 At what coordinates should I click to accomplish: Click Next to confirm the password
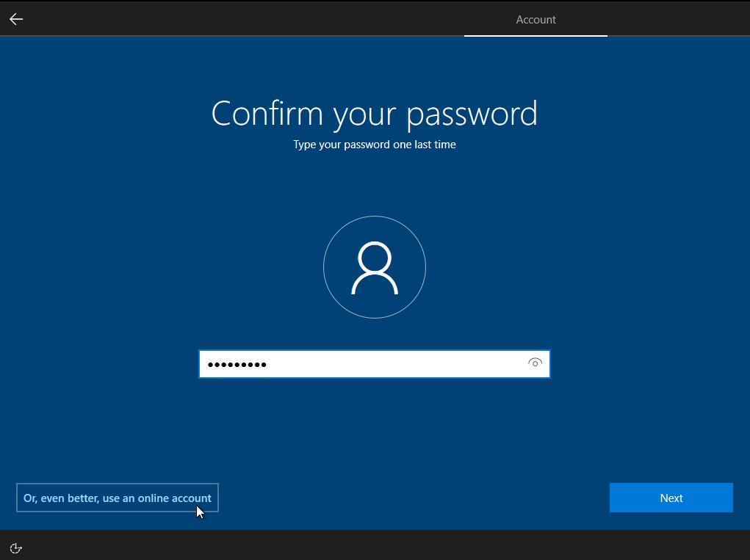coord(671,497)
